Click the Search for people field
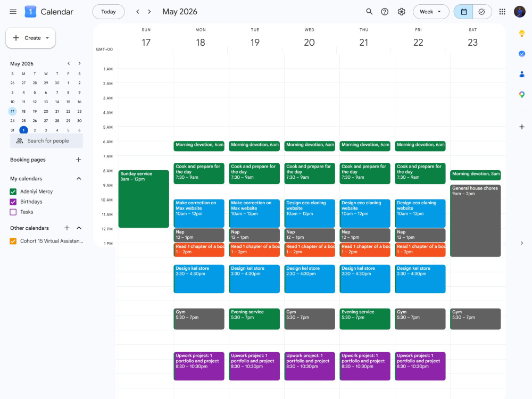The height and width of the screenshot is (399, 532). click(x=46, y=141)
